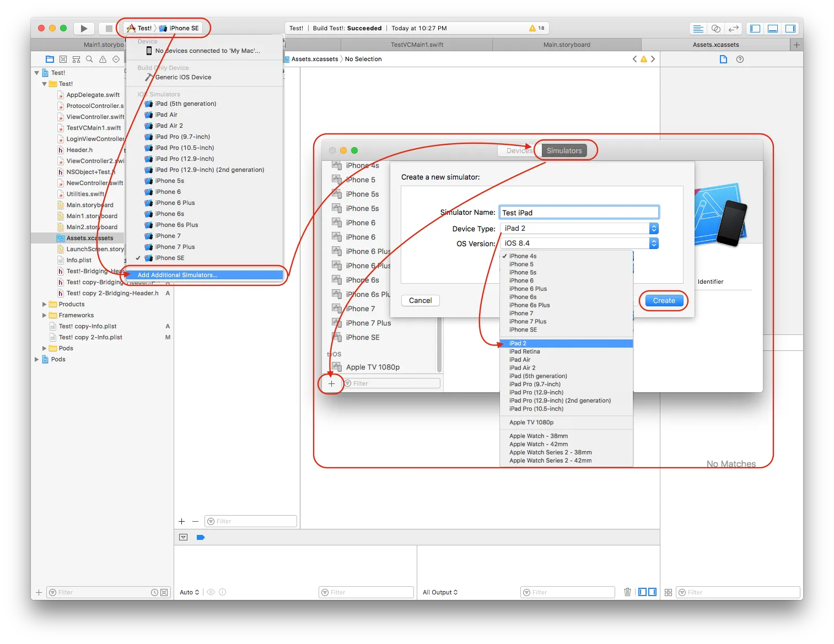
Task: Toggle the variables view pane in debug area
Action: click(x=642, y=592)
